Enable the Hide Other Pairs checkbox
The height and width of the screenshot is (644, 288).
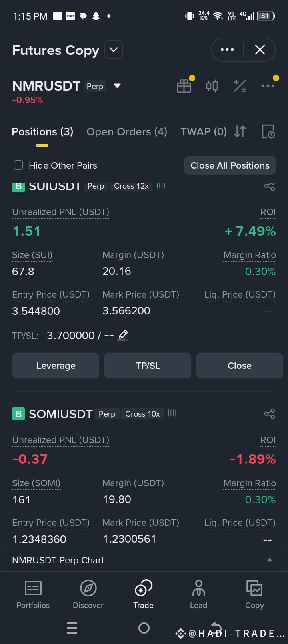(x=18, y=165)
